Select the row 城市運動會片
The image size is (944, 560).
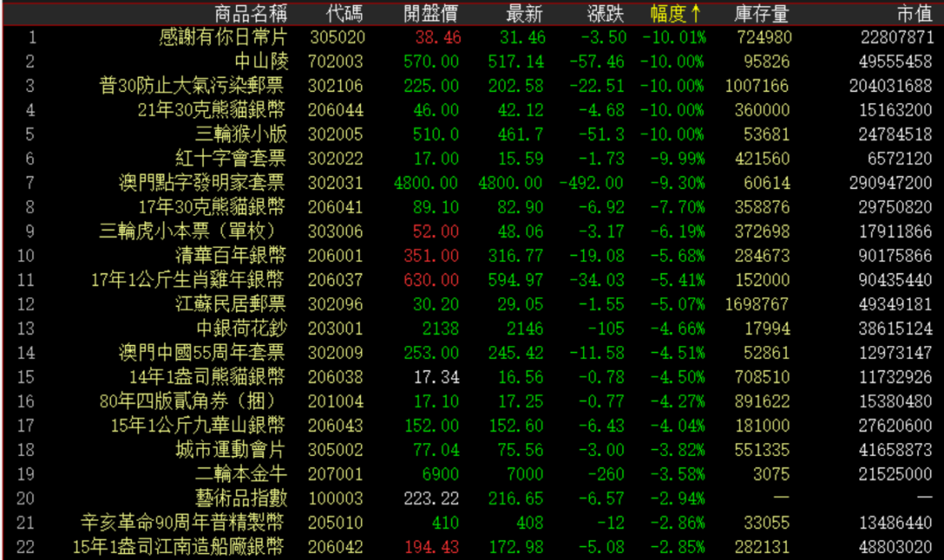(x=472, y=450)
